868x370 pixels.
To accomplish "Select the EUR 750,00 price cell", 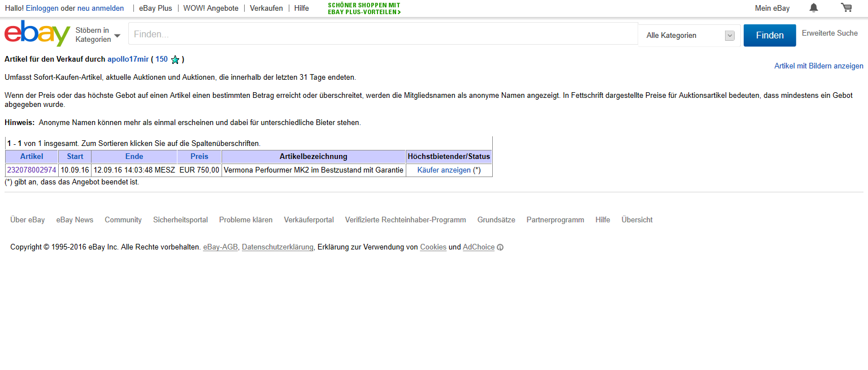I will (x=199, y=170).
